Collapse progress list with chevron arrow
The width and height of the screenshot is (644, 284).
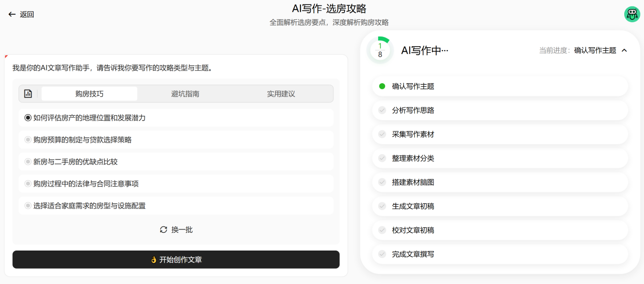[624, 50]
